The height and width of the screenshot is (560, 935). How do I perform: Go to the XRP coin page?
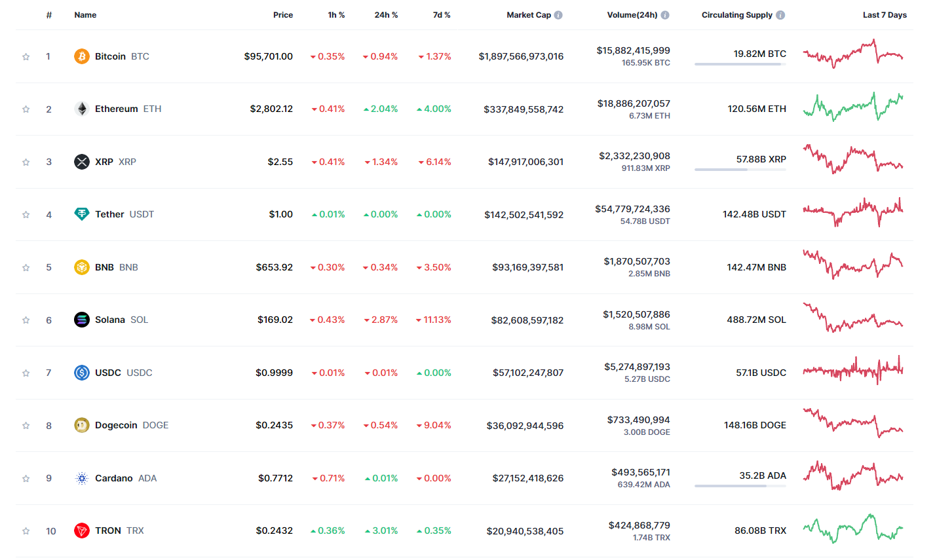115,162
